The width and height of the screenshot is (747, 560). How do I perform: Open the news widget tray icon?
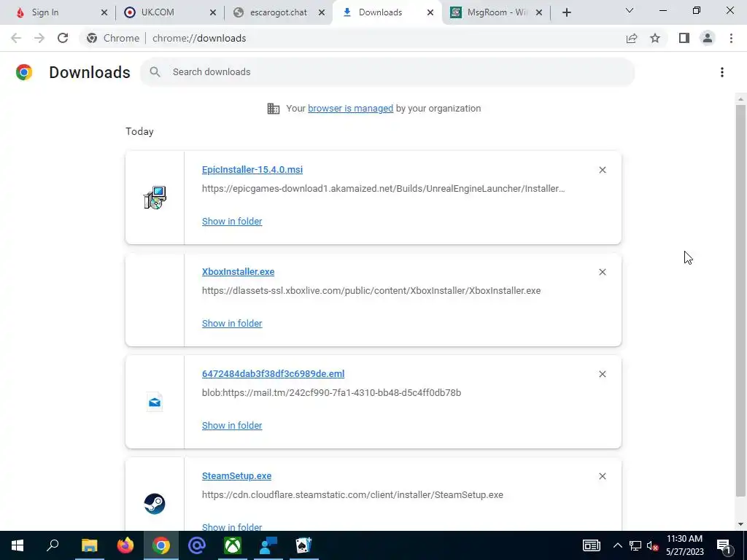[x=591, y=545]
